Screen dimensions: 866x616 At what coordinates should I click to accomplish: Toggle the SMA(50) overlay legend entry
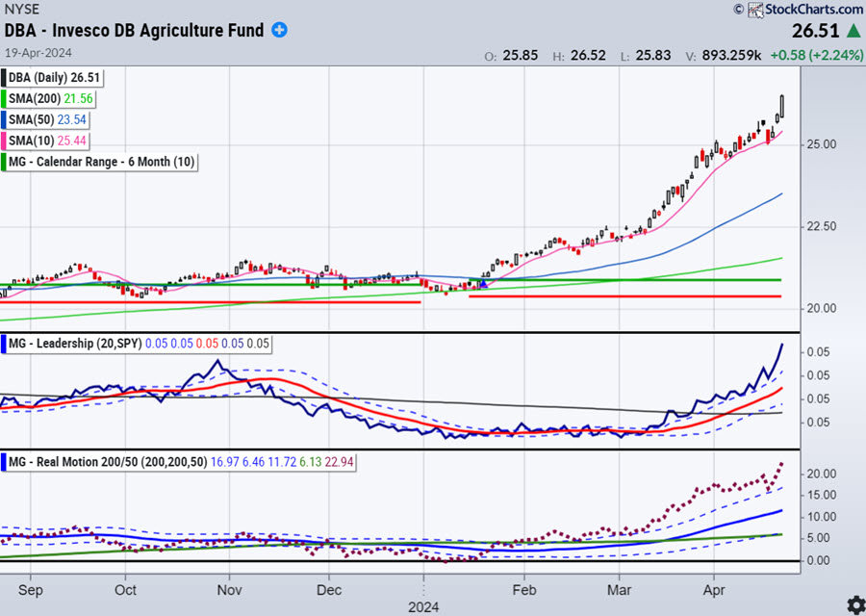tap(48, 120)
